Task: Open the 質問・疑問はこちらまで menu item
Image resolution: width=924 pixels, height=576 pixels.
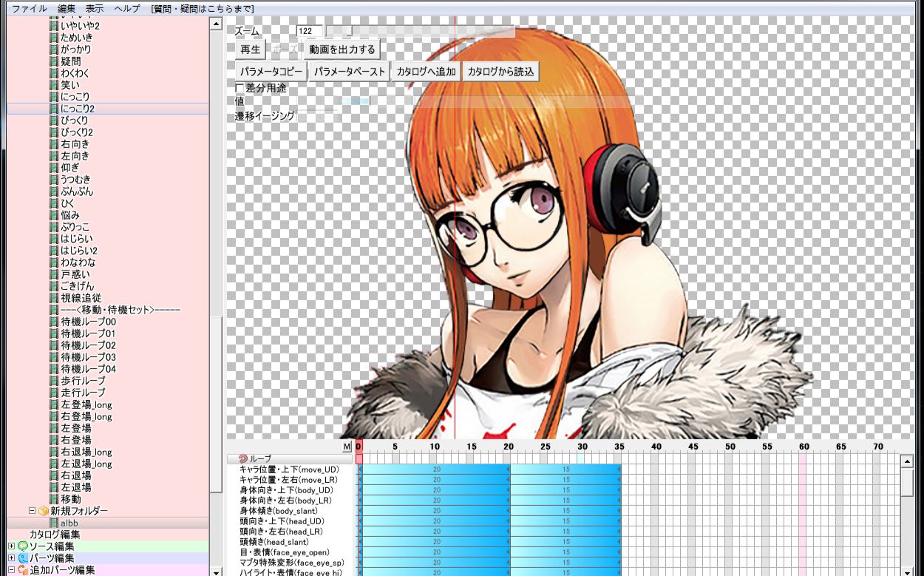Action: pos(202,8)
